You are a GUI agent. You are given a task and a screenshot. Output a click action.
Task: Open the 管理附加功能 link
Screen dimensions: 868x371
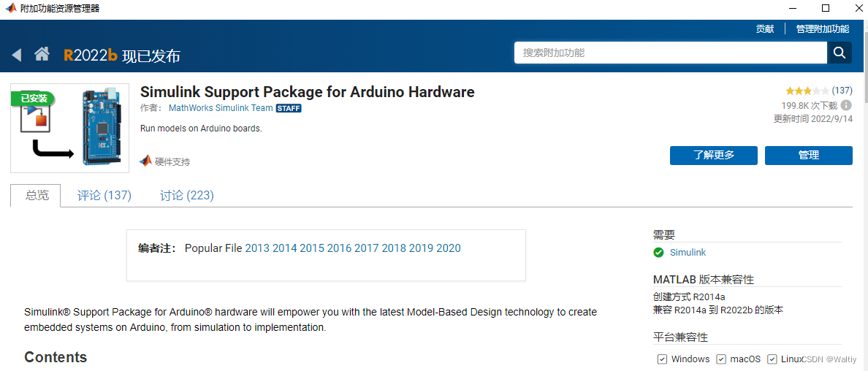[x=823, y=29]
